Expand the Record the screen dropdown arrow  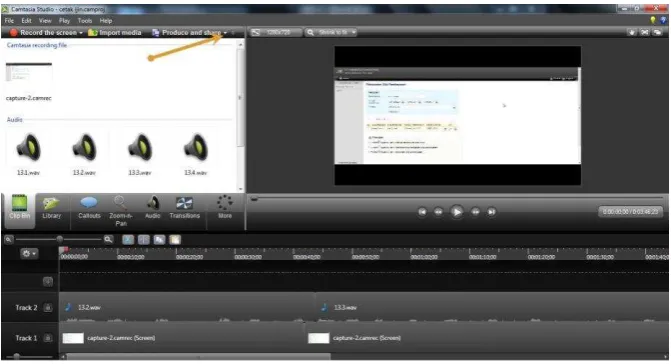pos(81,33)
